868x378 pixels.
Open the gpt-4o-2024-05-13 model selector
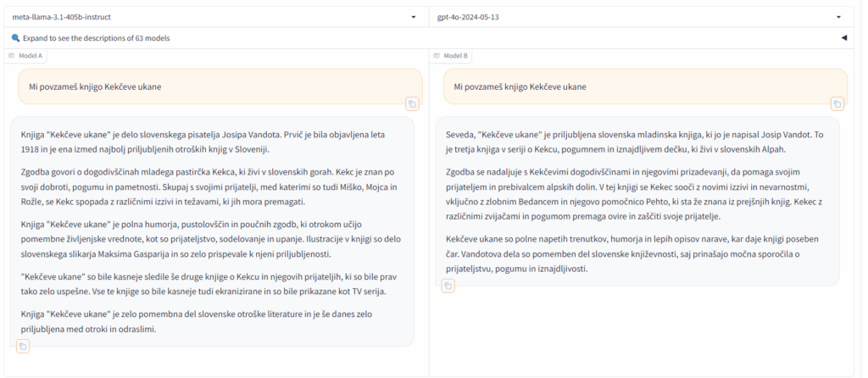pos(636,16)
